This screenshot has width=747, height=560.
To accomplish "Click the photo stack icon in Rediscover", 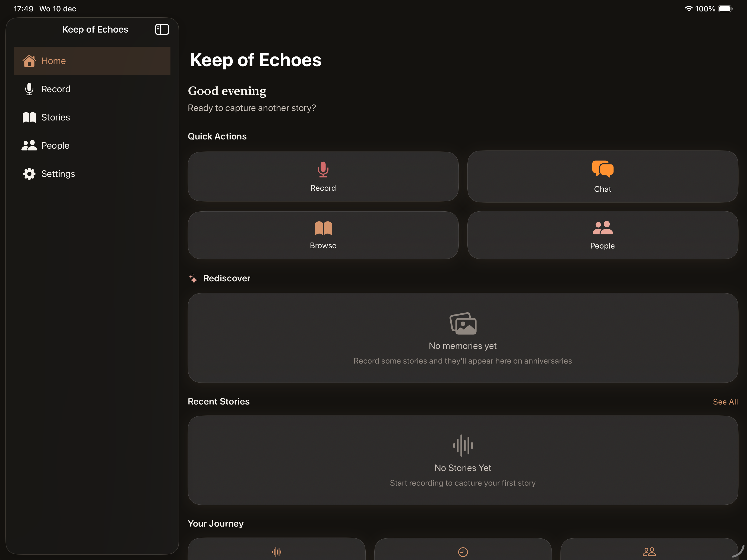I will tap(463, 323).
